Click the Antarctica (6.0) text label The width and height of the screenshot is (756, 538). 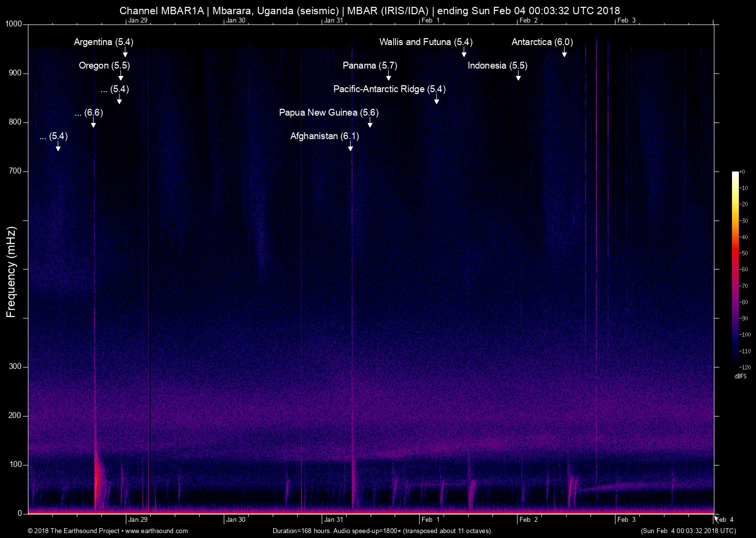point(542,42)
